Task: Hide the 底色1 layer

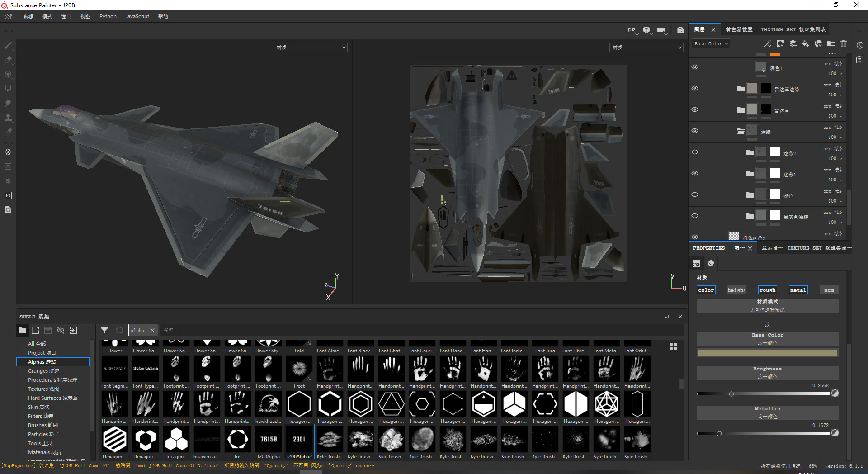Action: (x=695, y=67)
